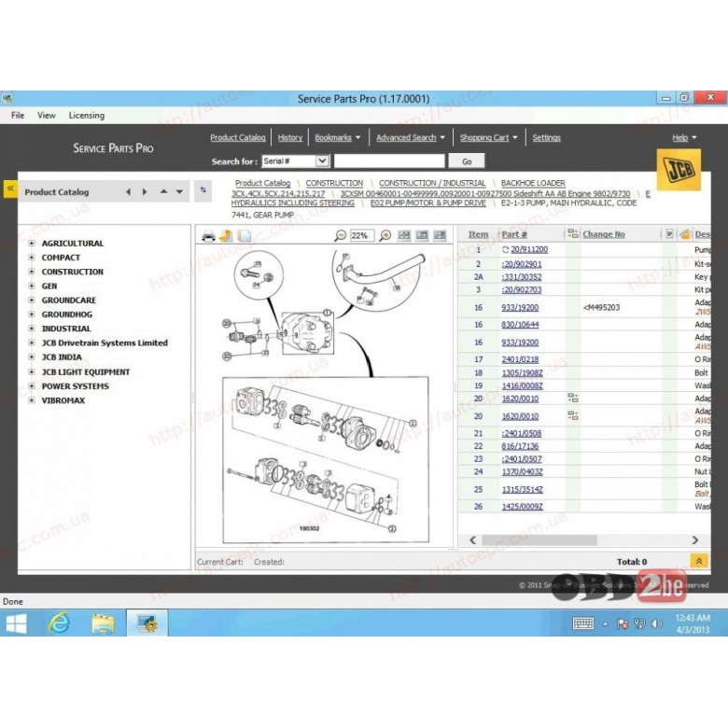This screenshot has width=728, height=728.
Task: Open the History page
Action: point(290,137)
